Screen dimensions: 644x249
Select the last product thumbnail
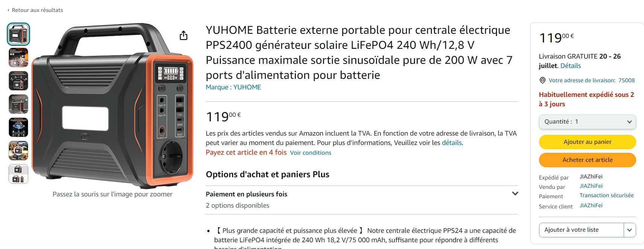click(x=18, y=174)
